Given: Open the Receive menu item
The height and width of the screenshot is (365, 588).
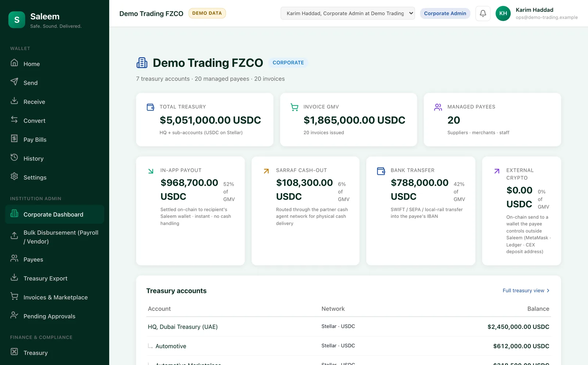Looking at the screenshot, I should [x=55, y=102].
